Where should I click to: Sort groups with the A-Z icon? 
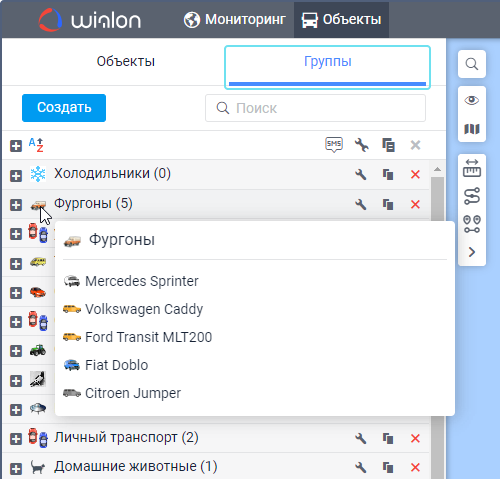36,145
